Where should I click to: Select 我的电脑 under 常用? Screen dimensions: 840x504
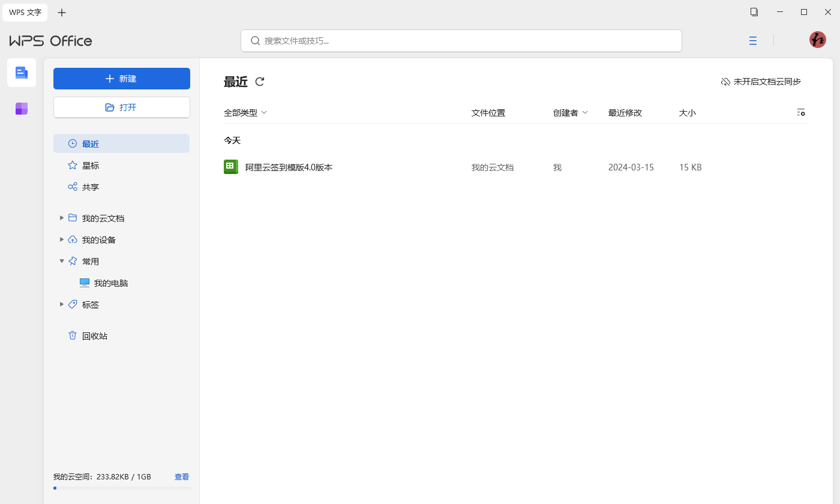121,283
